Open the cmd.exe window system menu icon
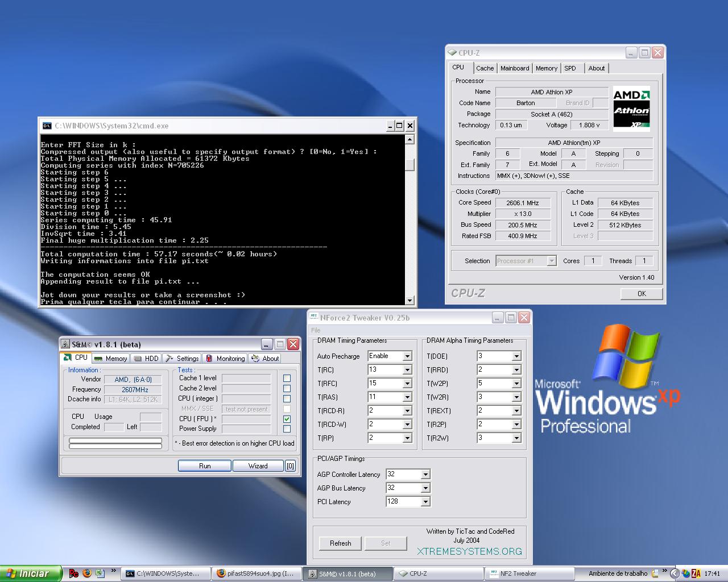The height and width of the screenshot is (582, 728). pos(47,126)
